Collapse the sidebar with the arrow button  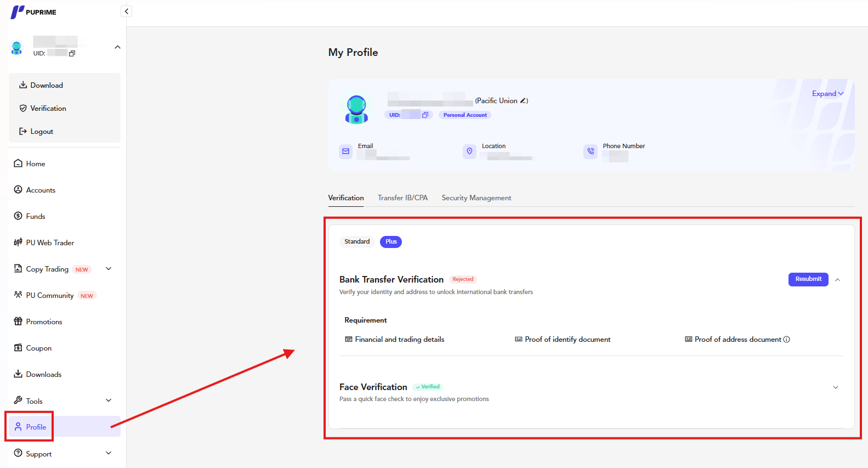pyautogui.click(x=126, y=11)
